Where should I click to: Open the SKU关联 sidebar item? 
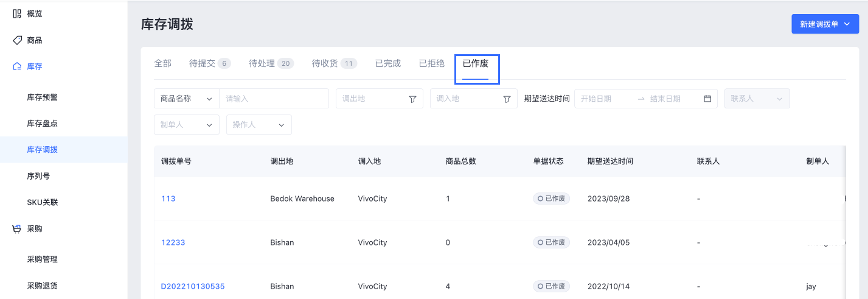tap(43, 202)
